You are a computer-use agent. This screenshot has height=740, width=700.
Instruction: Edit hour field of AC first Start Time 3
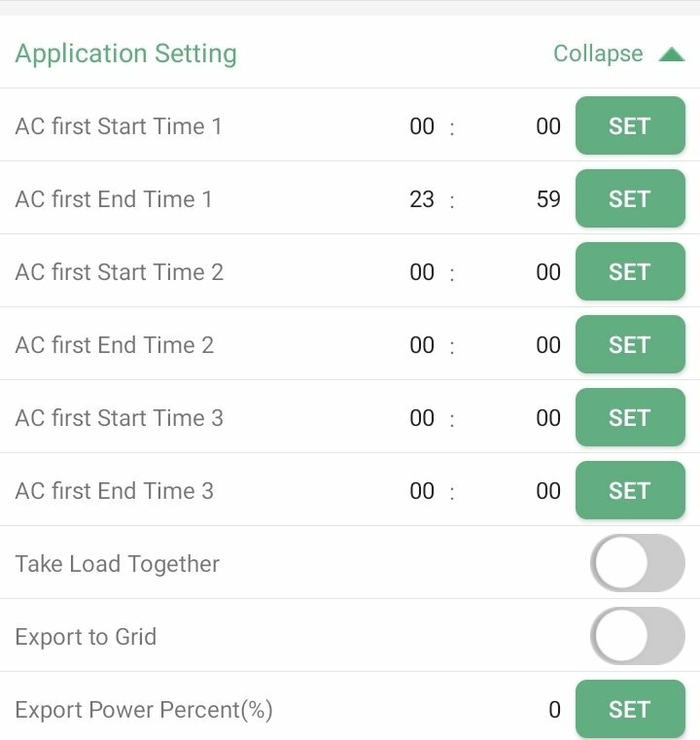pos(422,418)
